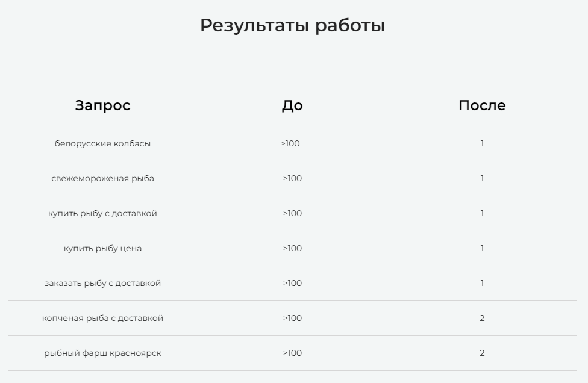Click the 'копченая рыба с доставкой' query
The width and height of the screenshot is (588, 383).
(x=102, y=318)
